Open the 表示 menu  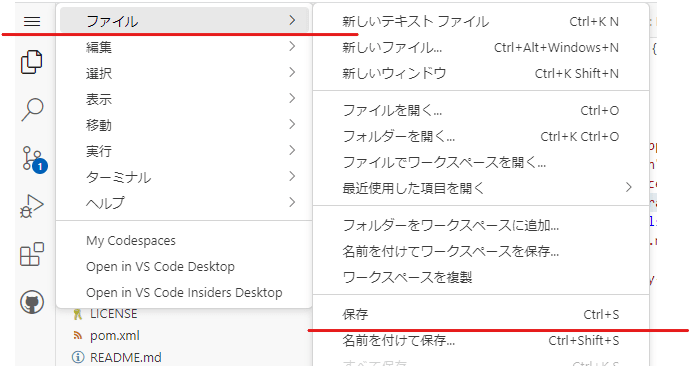(185, 98)
